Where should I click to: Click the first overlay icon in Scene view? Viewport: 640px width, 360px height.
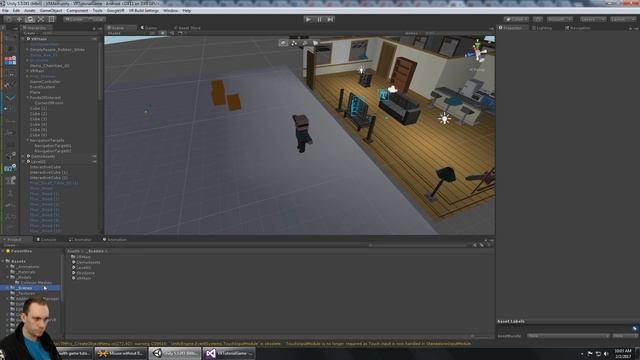(x=283, y=43)
